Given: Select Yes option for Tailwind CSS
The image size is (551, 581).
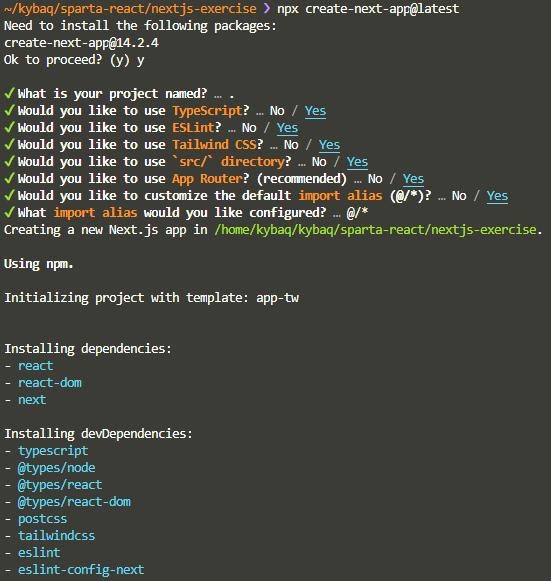Looking at the screenshot, I should (x=329, y=145).
